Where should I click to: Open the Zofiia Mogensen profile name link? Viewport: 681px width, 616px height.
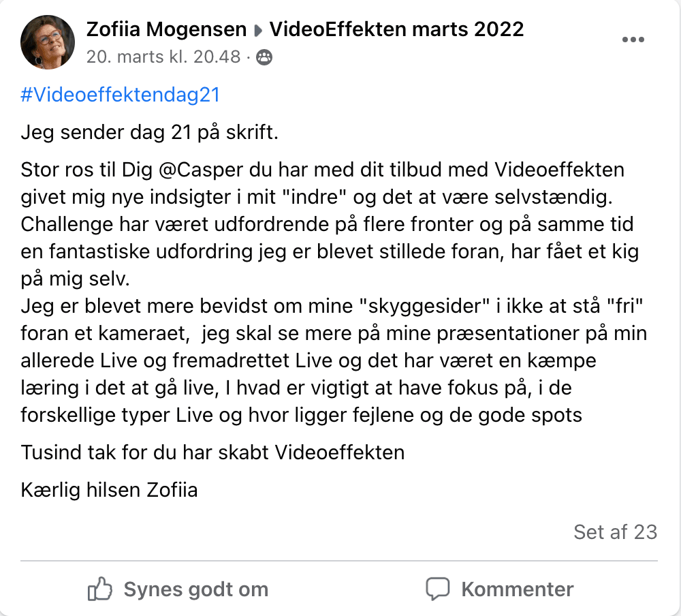click(166, 29)
